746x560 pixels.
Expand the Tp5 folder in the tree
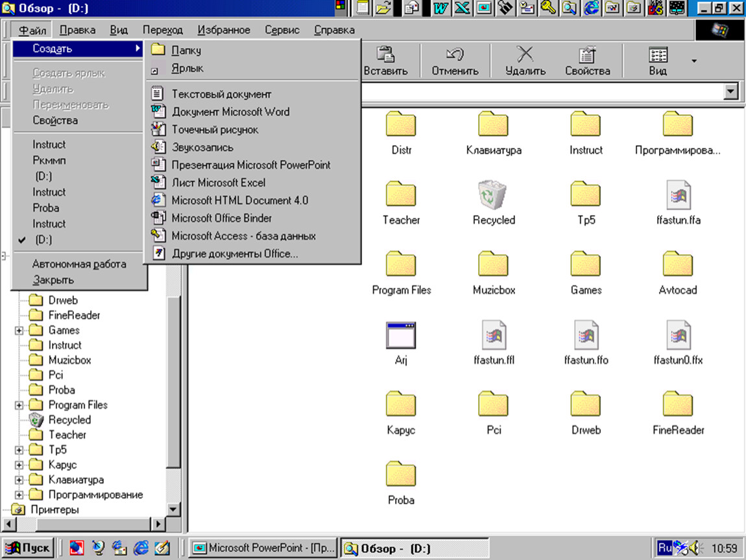19,450
